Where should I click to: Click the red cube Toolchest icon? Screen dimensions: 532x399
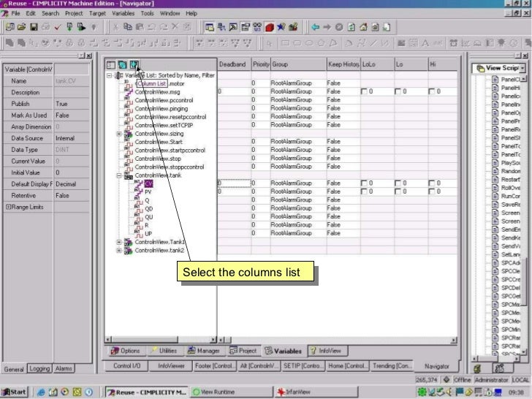[x=270, y=27]
